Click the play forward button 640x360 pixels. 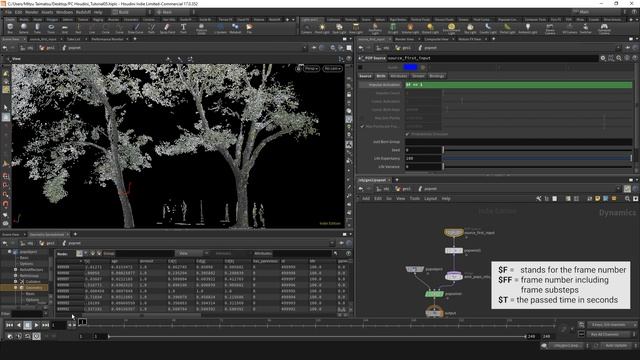coord(36,325)
